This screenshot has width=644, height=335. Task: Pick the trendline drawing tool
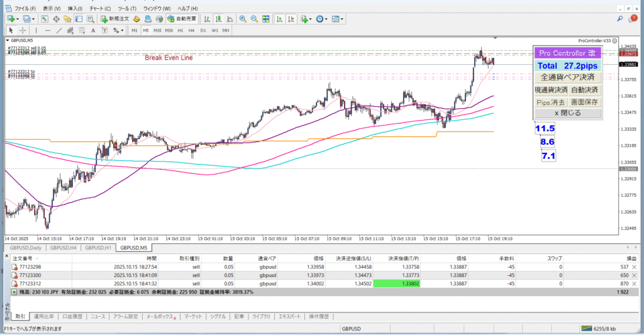pos(58,30)
